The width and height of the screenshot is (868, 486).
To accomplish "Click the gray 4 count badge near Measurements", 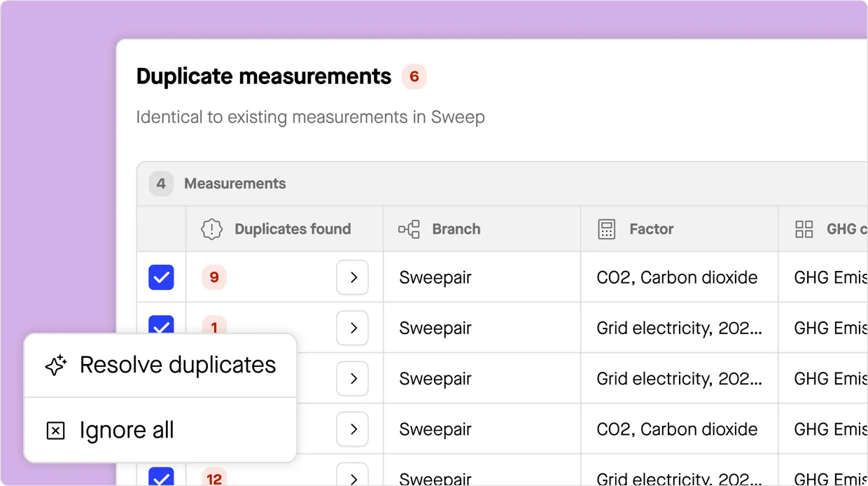I will (x=161, y=183).
